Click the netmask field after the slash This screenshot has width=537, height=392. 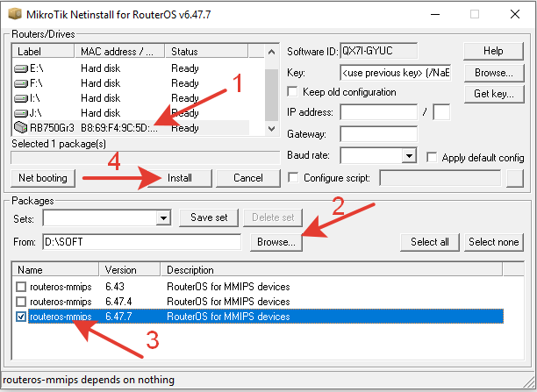point(441,112)
